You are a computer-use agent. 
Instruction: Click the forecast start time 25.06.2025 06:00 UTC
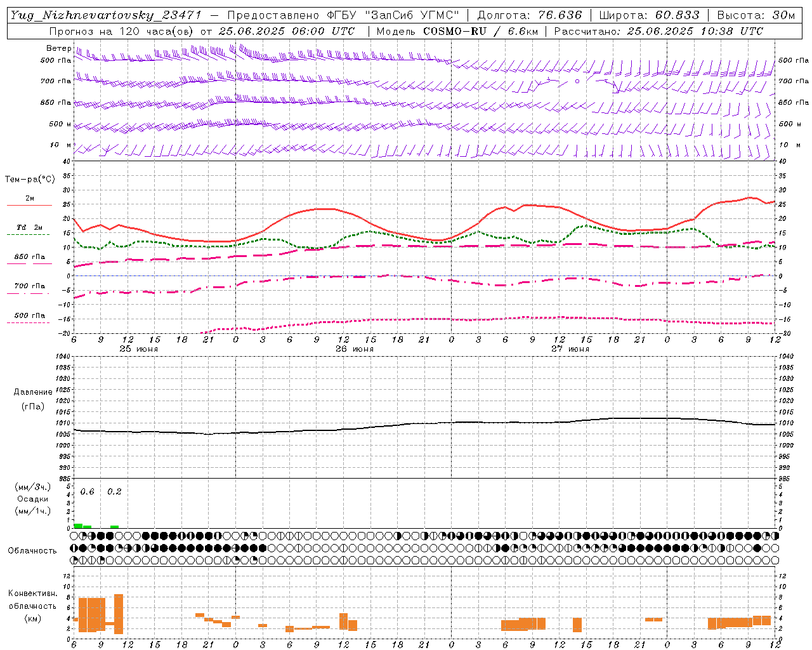287,31
